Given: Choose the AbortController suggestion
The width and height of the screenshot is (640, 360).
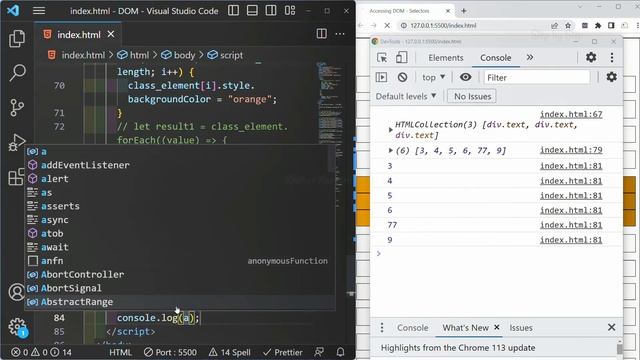Looking at the screenshot, I should coord(180,274).
